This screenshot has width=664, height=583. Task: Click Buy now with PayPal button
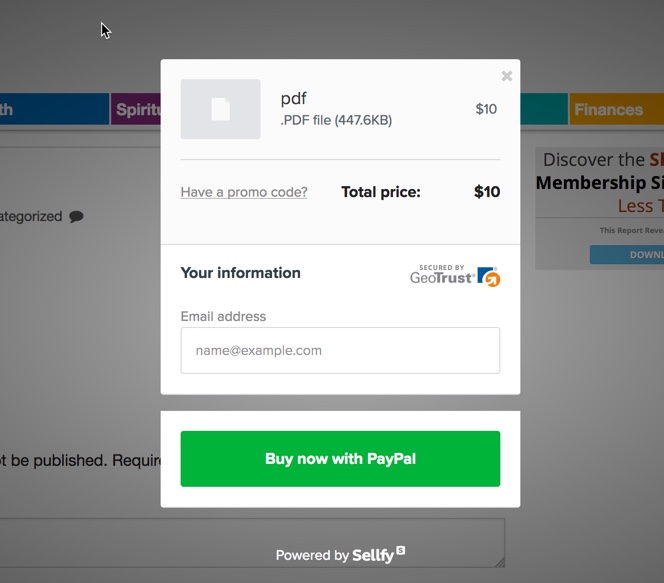pos(340,459)
